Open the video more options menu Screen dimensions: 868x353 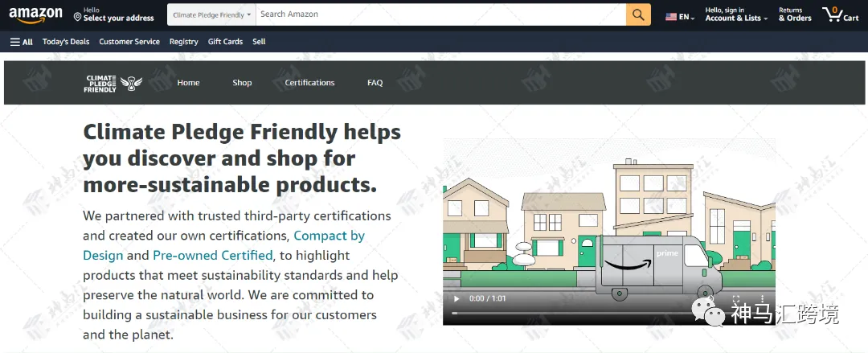click(762, 298)
